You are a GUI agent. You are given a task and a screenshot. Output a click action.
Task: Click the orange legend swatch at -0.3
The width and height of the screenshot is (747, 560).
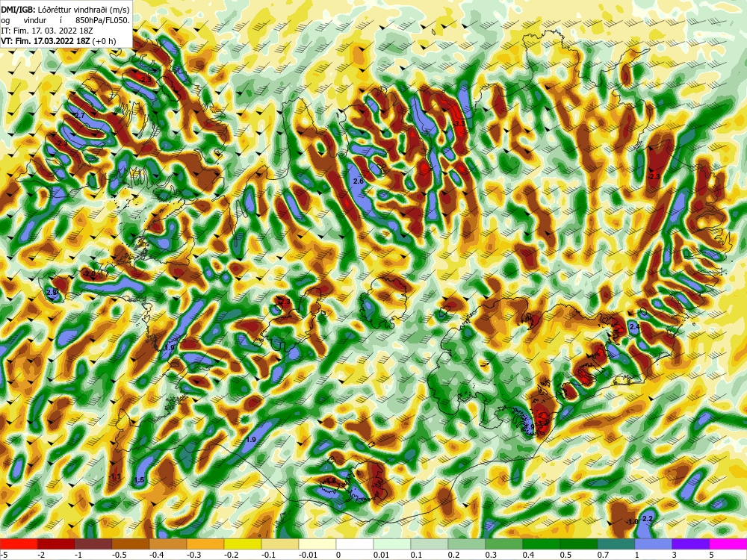pos(205,544)
